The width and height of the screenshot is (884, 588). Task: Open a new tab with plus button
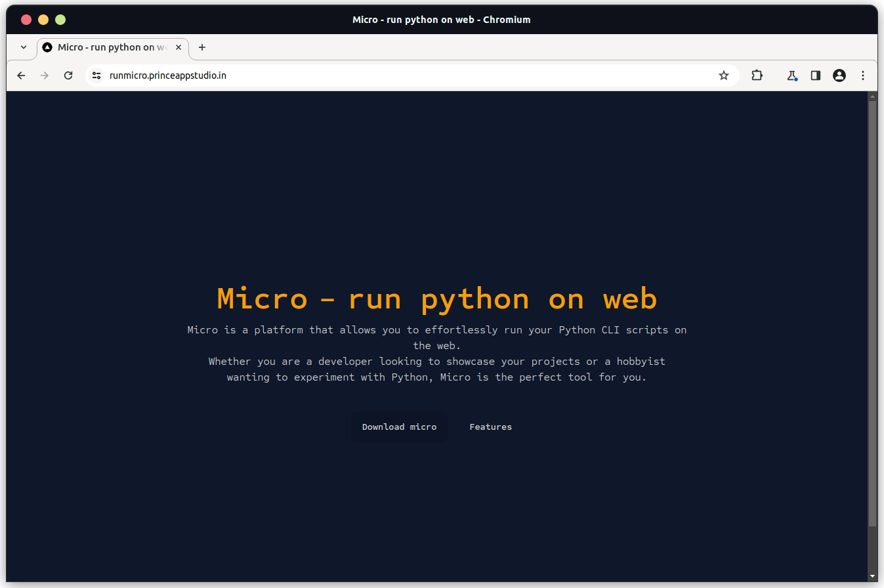click(x=202, y=47)
